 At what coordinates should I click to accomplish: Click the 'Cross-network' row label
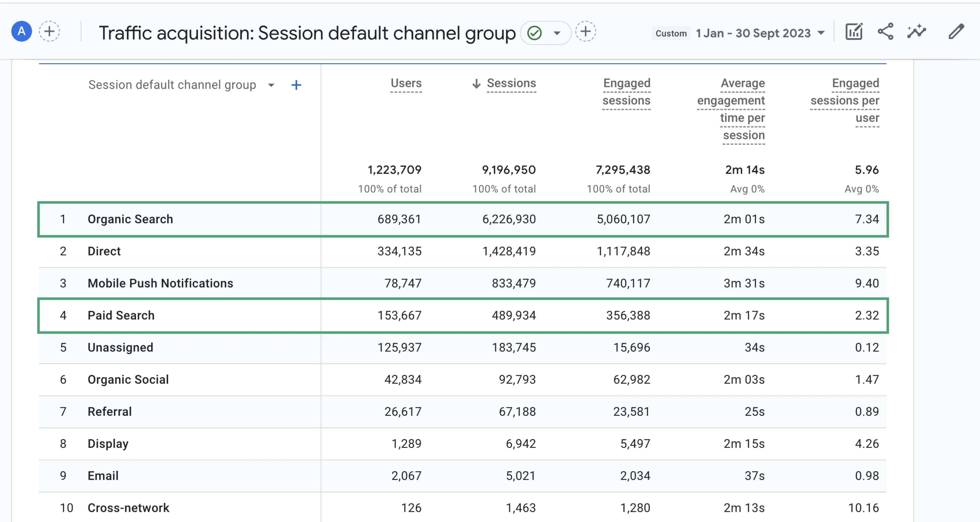coord(128,508)
